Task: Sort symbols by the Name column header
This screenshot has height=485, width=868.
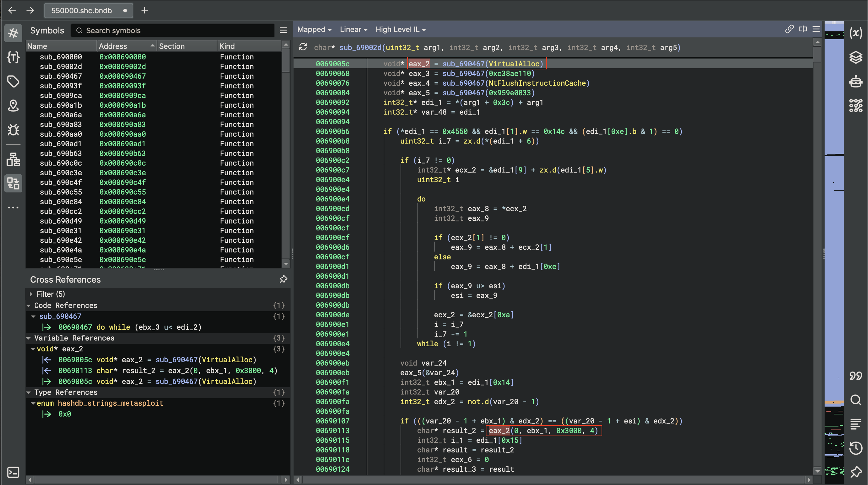Action: 61,46
